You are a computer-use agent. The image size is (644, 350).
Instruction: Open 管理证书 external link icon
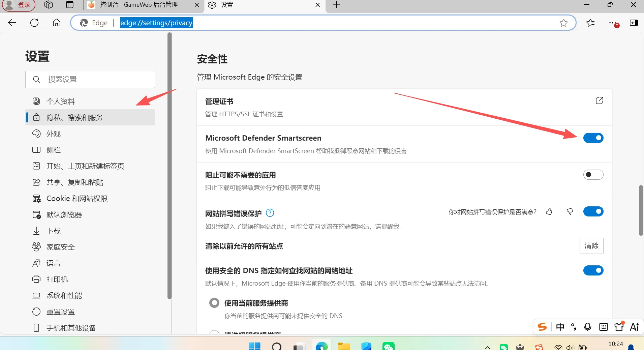pos(599,100)
